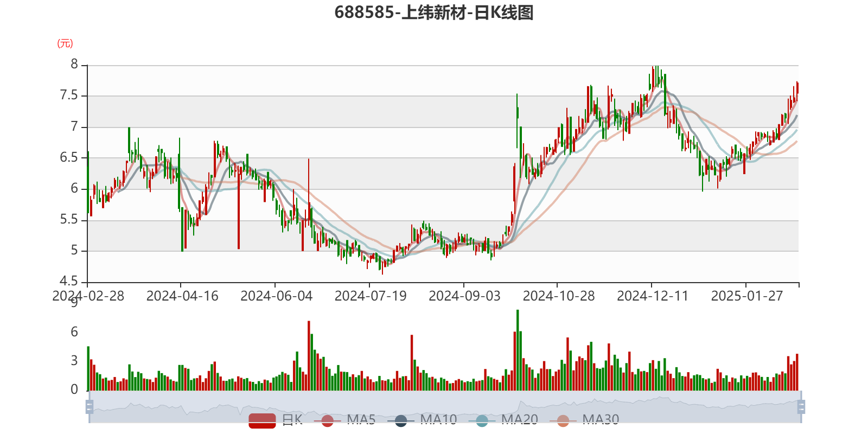Click the price axis value 7.5
Image resolution: width=868 pixels, height=434 pixels.
(x=69, y=95)
